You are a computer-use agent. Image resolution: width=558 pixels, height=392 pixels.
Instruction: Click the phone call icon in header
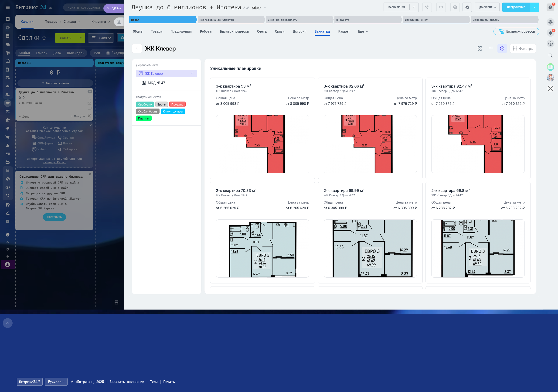pyautogui.click(x=427, y=7)
